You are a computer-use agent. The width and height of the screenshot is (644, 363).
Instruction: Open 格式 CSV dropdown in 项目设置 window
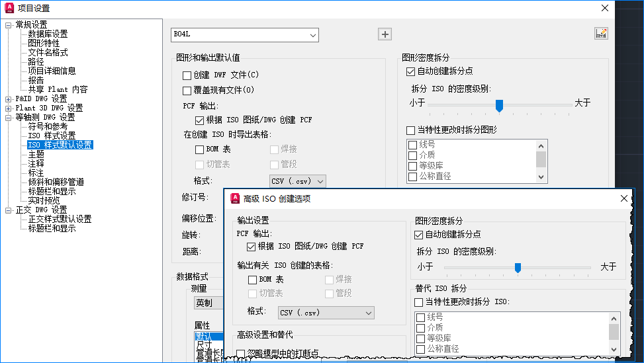[298, 181]
